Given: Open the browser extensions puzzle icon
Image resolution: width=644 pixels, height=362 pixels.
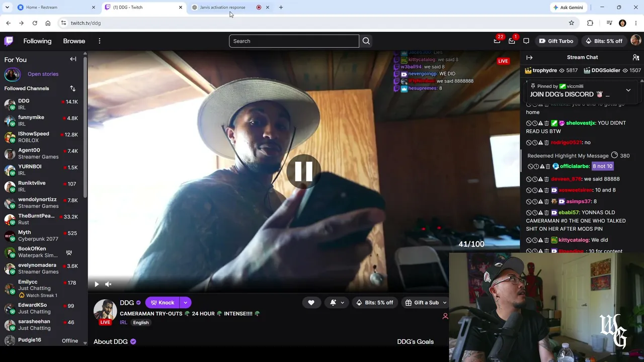Looking at the screenshot, I should (x=590, y=23).
